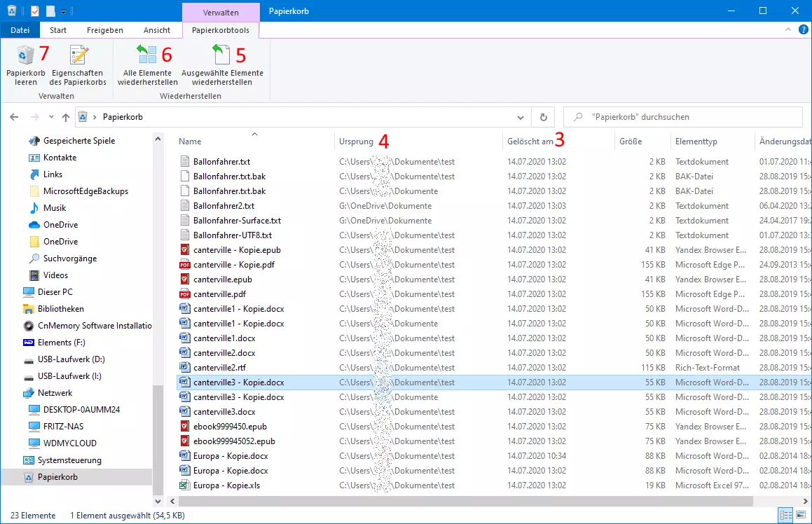This screenshot has height=524, width=812.
Task: Select DESKTOP-0AUMM24 network computer
Action: [81, 410]
